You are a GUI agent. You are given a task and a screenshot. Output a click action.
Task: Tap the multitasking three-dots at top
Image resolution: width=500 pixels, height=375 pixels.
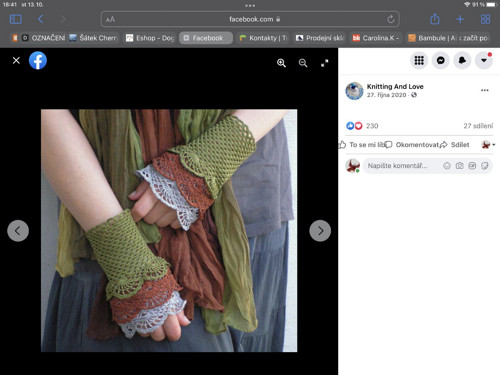pyautogui.click(x=250, y=5)
